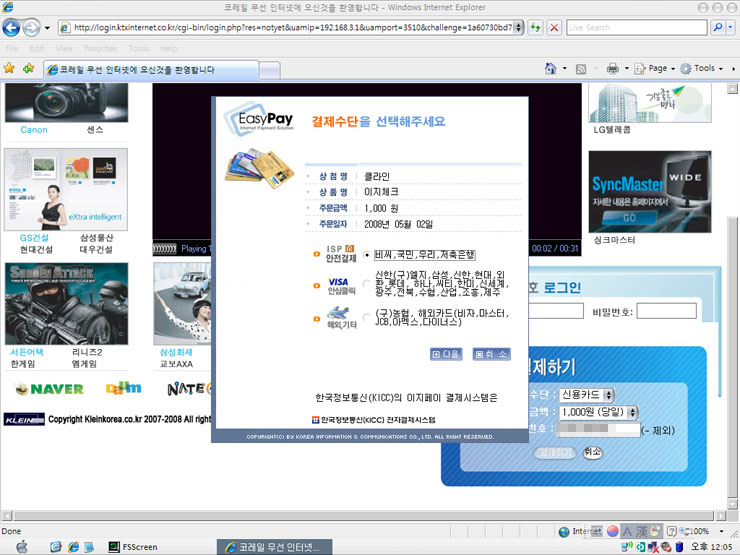Open the 100% zoom level control
Image resolution: width=740 pixels, height=555 pixels.
[700, 531]
